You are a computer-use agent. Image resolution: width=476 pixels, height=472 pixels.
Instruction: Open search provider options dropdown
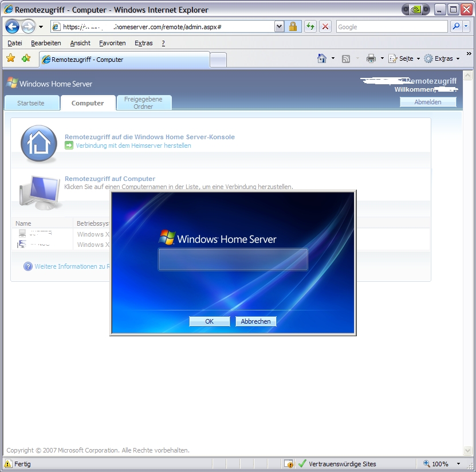coord(466,27)
